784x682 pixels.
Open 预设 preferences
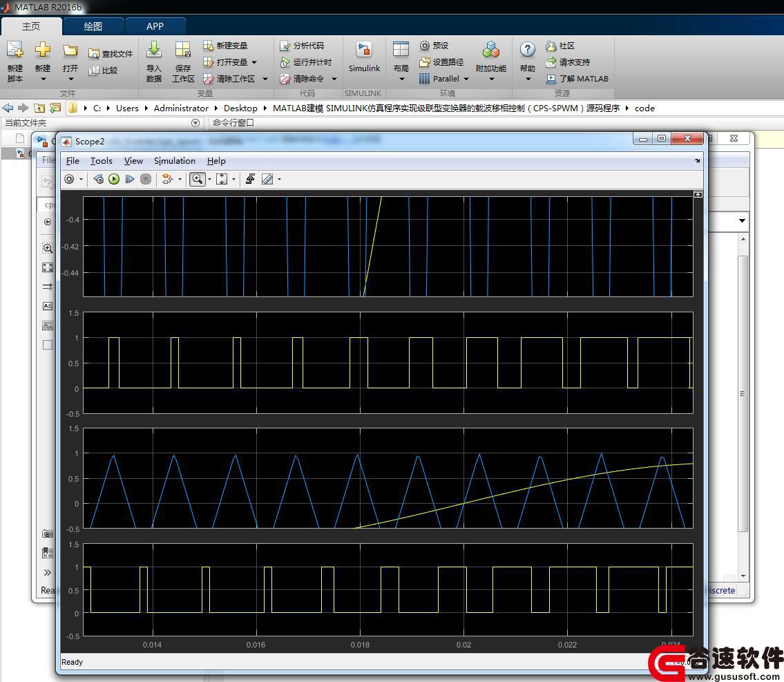[434, 46]
